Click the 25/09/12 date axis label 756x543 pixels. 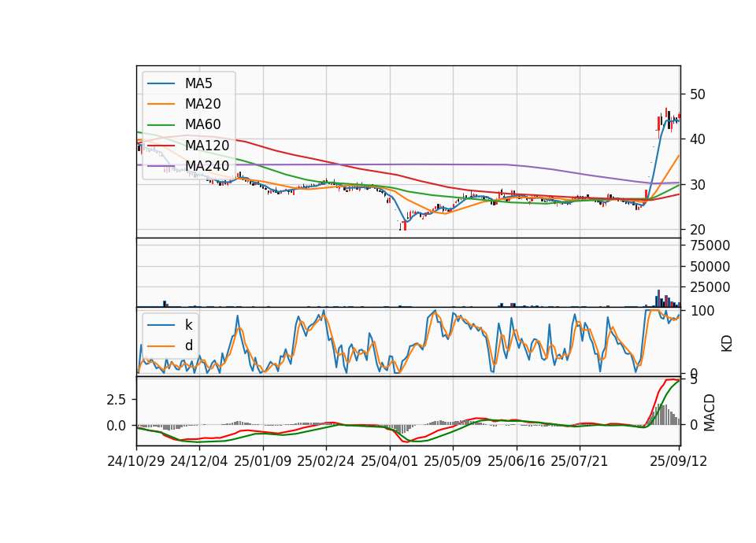point(679,461)
